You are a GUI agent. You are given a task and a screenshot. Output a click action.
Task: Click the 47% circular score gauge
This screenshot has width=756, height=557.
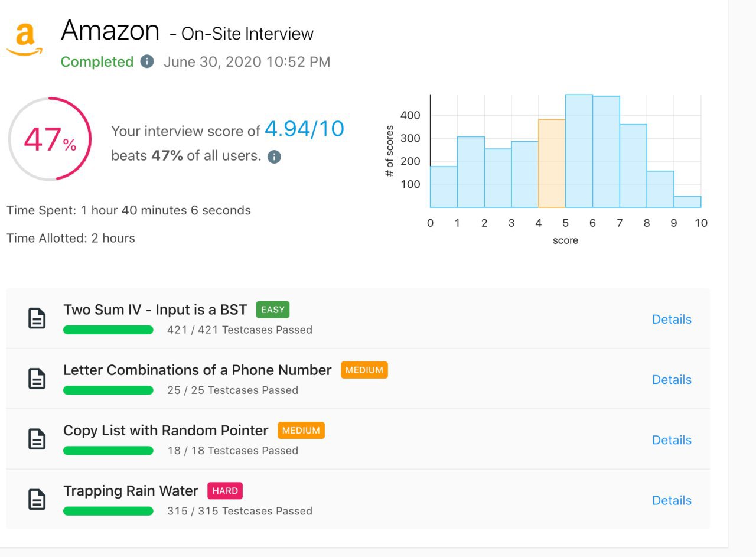pyautogui.click(x=50, y=139)
